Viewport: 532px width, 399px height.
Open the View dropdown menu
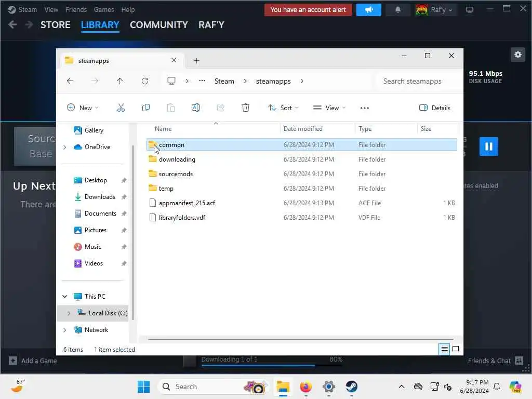coord(329,108)
